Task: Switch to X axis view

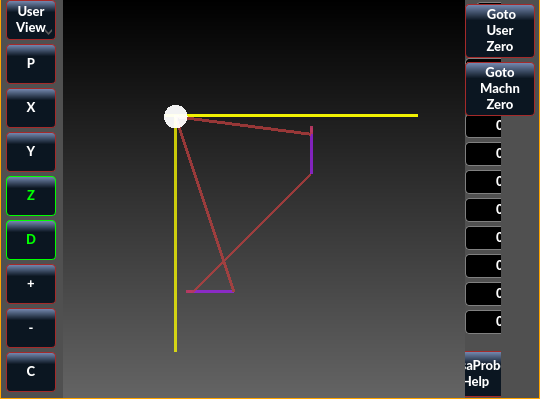Action: coord(31,108)
